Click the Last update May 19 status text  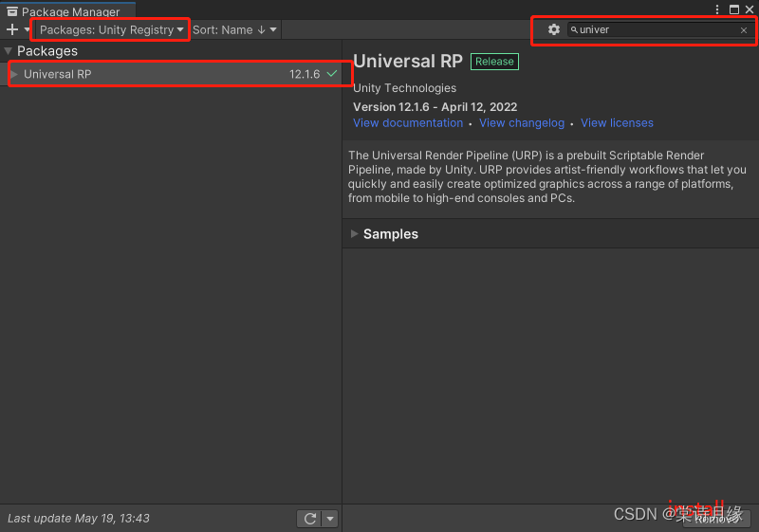79,519
